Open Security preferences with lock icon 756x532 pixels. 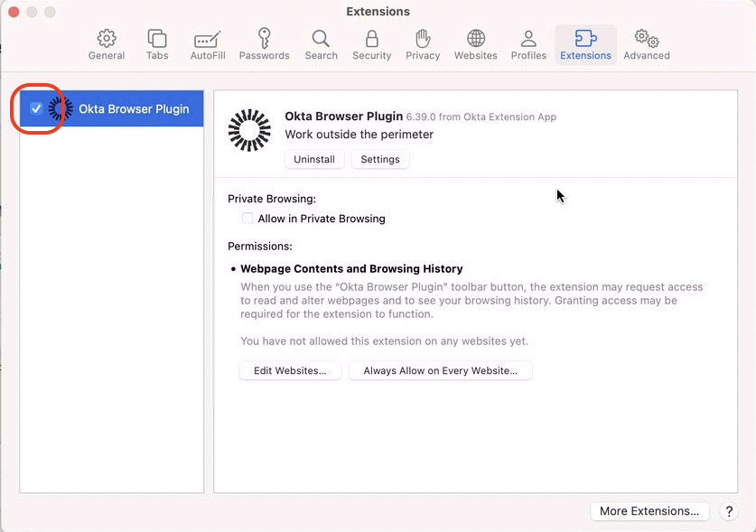(x=372, y=45)
